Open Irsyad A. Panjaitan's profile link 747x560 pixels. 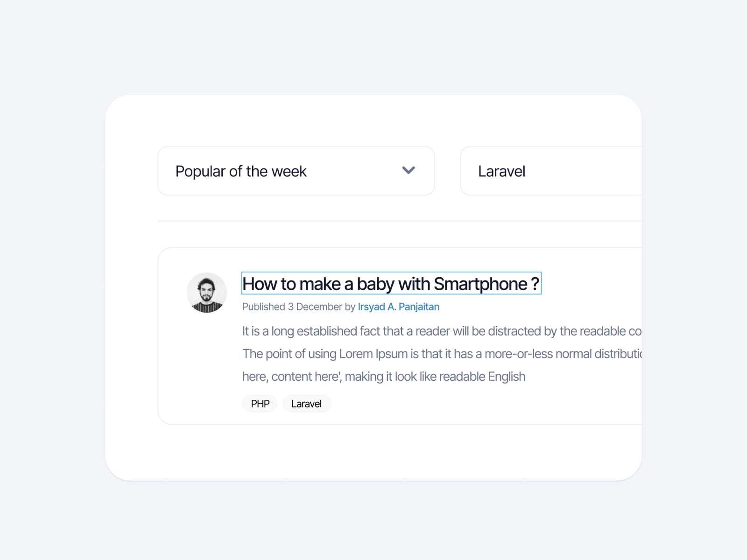(x=399, y=307)
